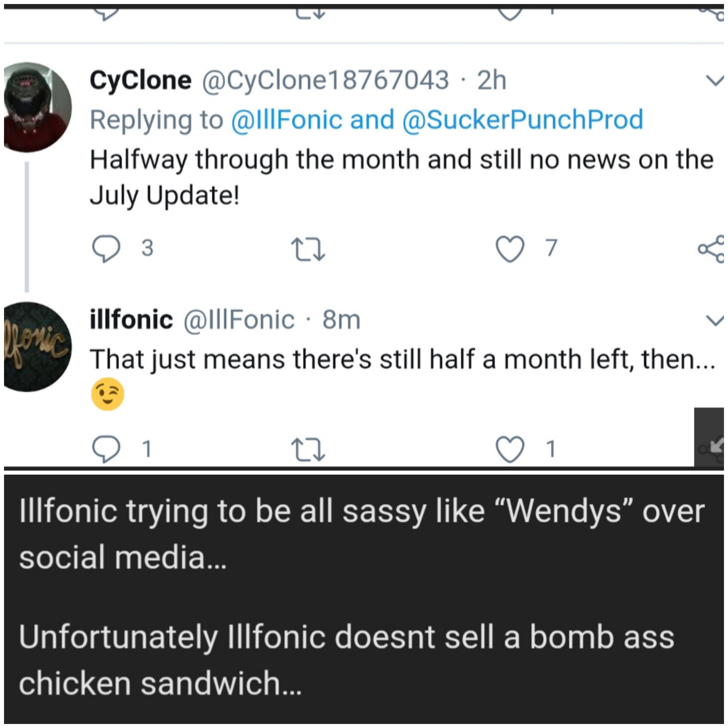
Task: Expand options chevron on illfonic's tweet
Action: 714,320
